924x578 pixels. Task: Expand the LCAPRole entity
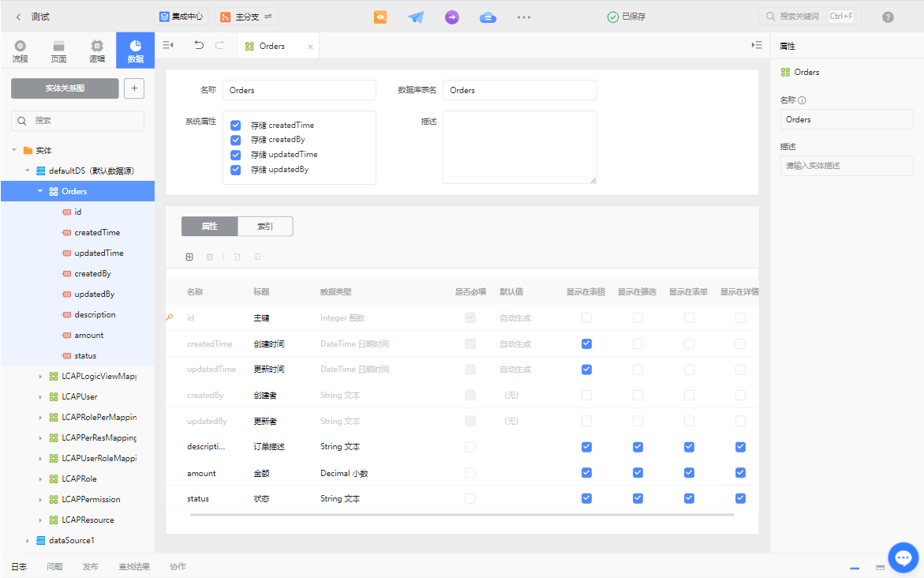tap(40, 479)
